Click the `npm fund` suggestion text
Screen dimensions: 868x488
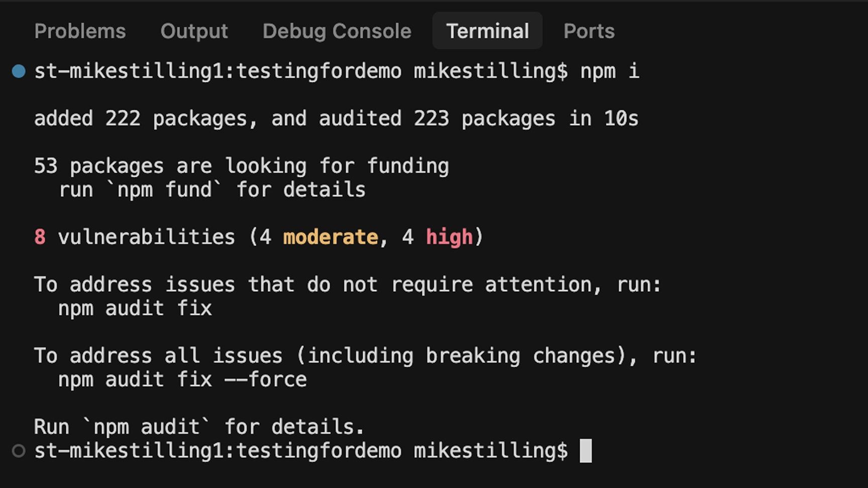pyautogui.click(x=164, y=190)
